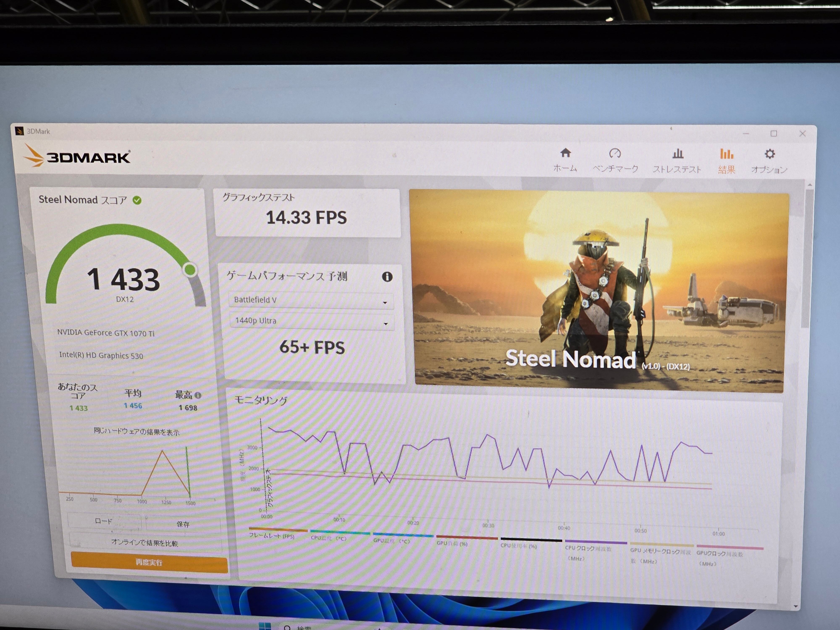The width and height of the screenshot is (840, 630).
Task: Click the info icon beside 最高 score
Action: point(198,395)
